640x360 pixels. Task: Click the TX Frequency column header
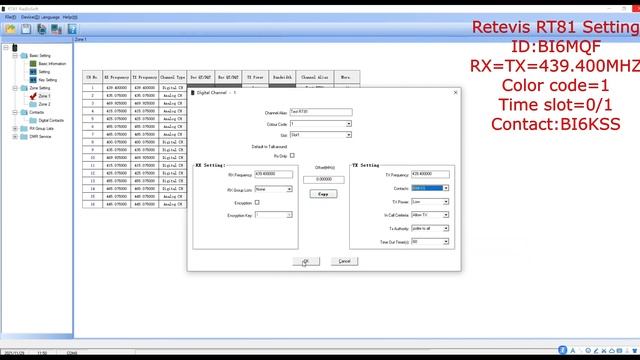pyautogui.click(x=144, y=77)
